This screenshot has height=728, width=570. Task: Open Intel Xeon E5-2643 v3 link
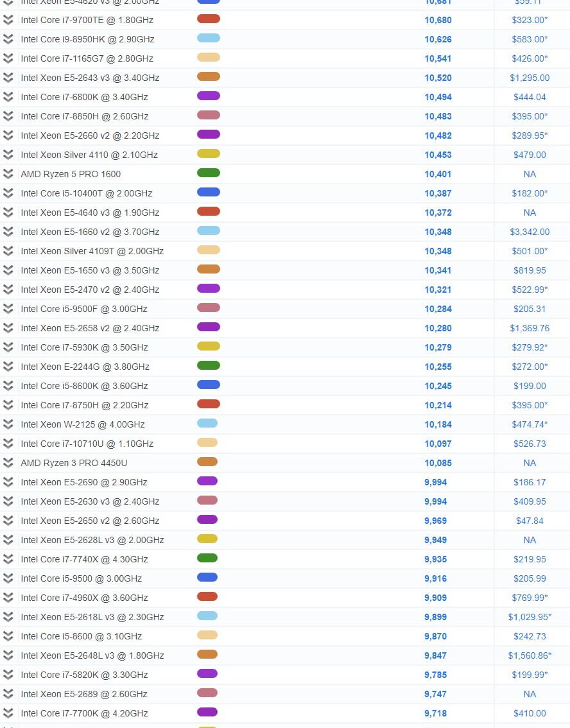[90, 78]
